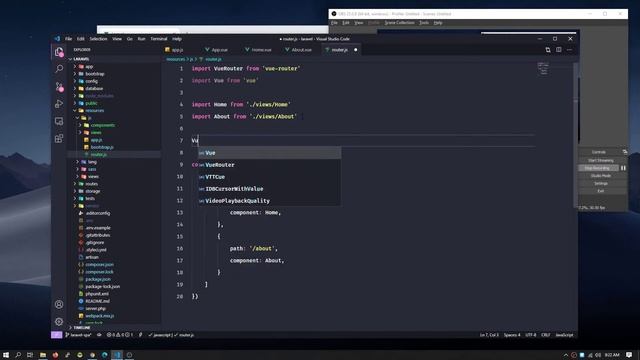Viewport: 640px width, 360px height.
Task: Open the Extensions view
Action: [x=59, y=138]
